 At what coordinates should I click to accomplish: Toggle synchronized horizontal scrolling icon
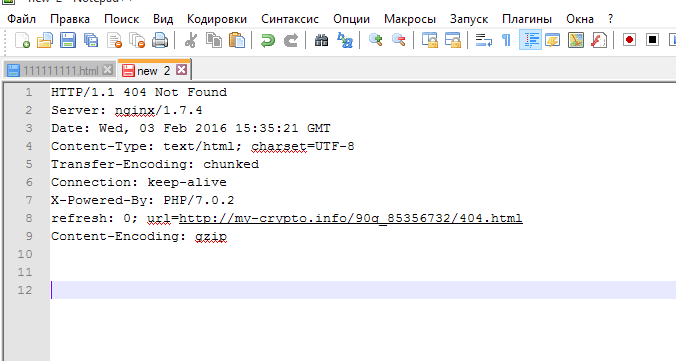point(453,40)
